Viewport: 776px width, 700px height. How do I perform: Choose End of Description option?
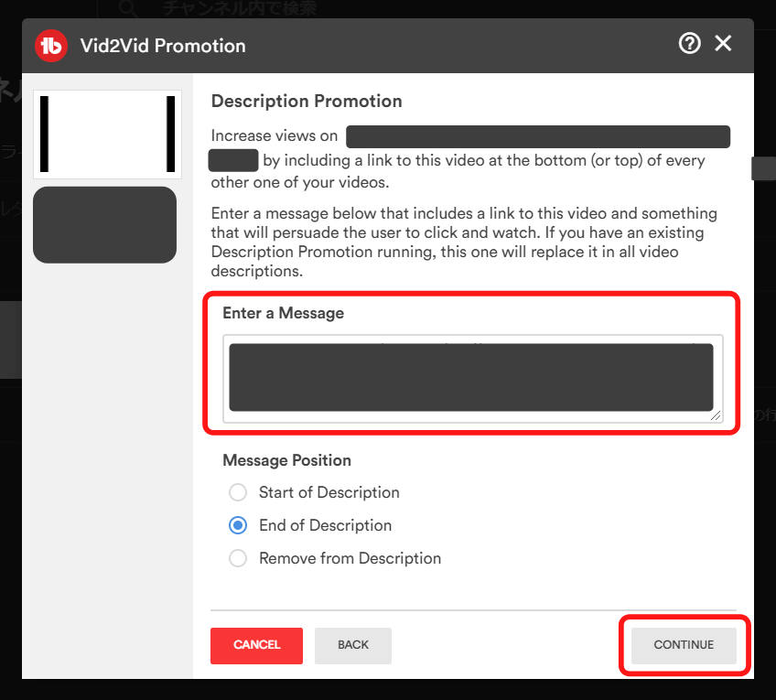238,525
